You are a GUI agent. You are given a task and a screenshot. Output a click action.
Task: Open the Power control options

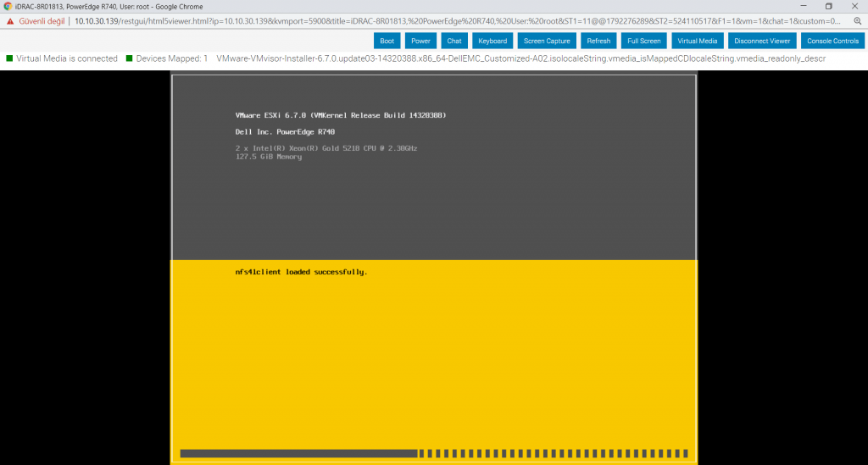[x=420, y=41]
